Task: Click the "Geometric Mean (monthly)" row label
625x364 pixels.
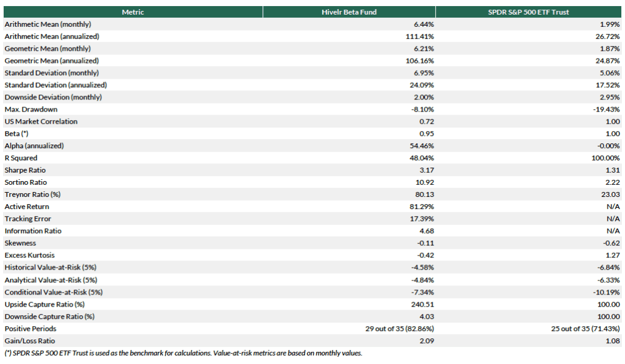Action: pos(48,49)
